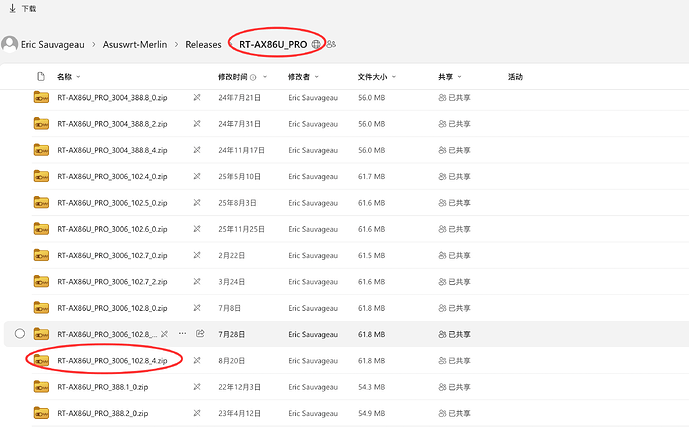This screenshot has width=689, height=428.
Task: Select the radio circle for 7月28日 row
Action: (x=20, y=334)
